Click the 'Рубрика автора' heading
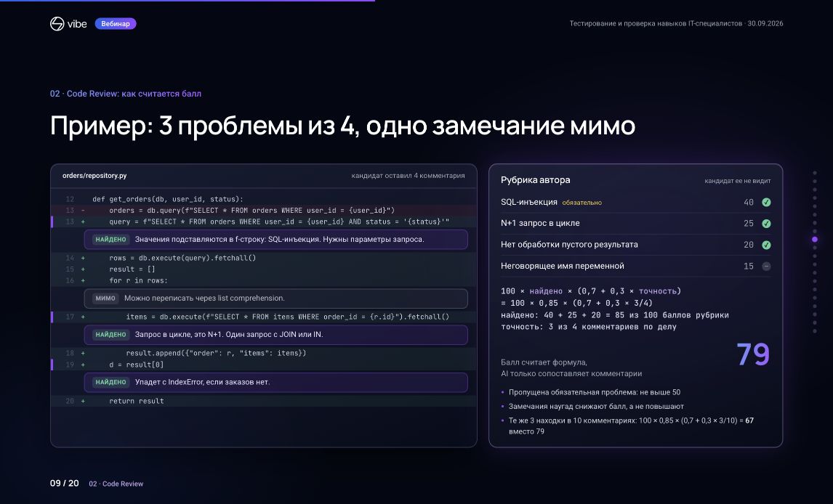 536,180
